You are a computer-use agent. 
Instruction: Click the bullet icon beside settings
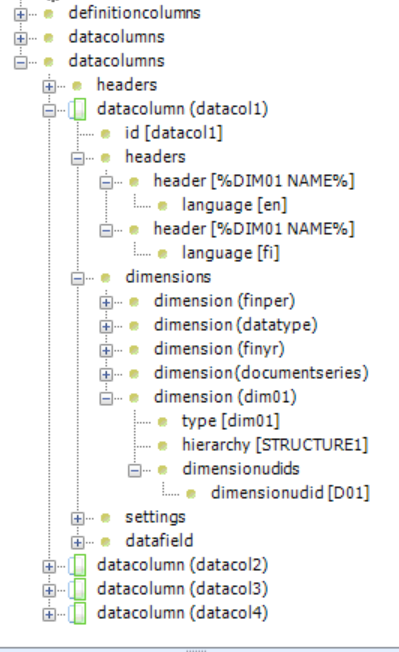106,518
